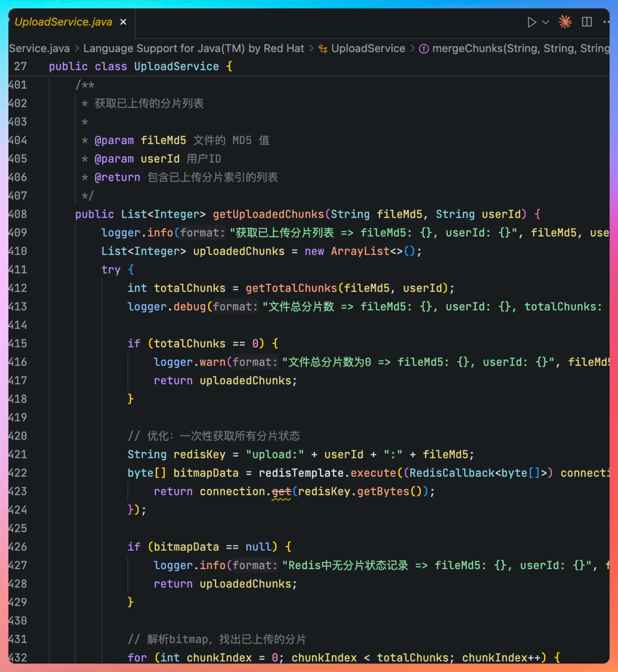
Task: Open the run options dropdown arrow
Action: (x=545, y=22)
